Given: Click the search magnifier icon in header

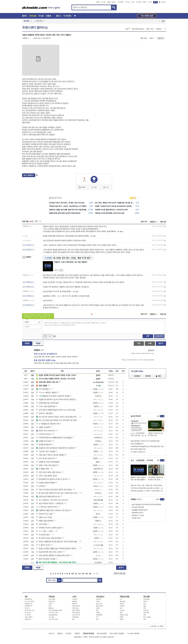Looking at the screenshot, I should point(114,7).
